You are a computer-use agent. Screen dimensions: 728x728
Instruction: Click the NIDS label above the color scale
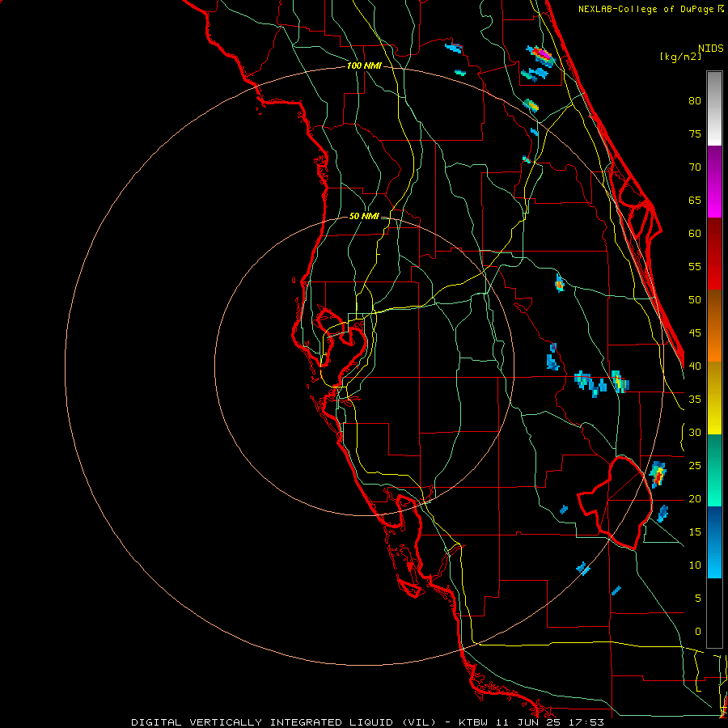[710, 48]
